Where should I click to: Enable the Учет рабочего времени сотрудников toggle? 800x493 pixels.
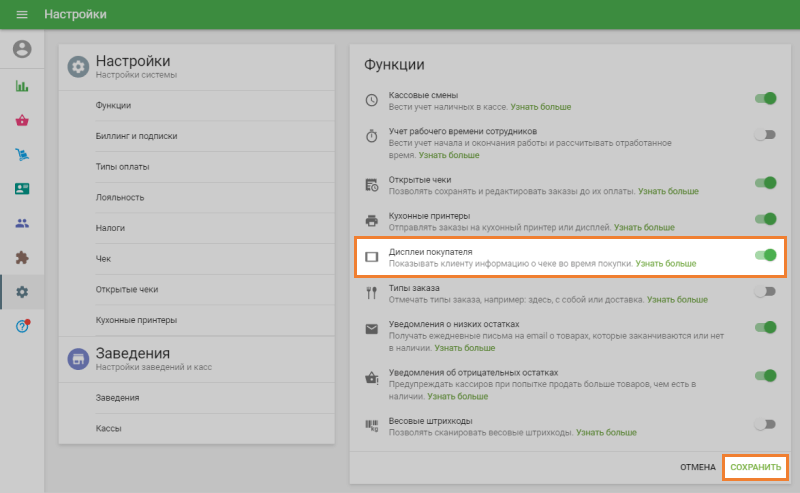tap(765, 135)
